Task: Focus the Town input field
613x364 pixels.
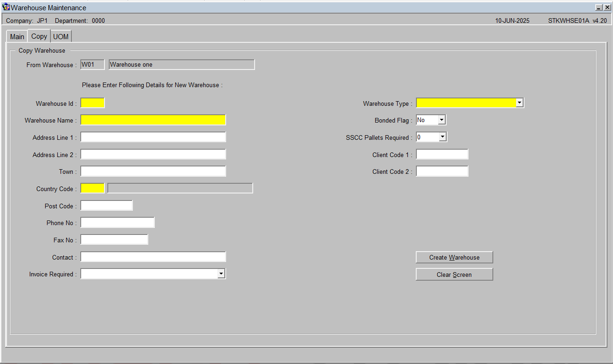Action: click(x=153, y=171)
